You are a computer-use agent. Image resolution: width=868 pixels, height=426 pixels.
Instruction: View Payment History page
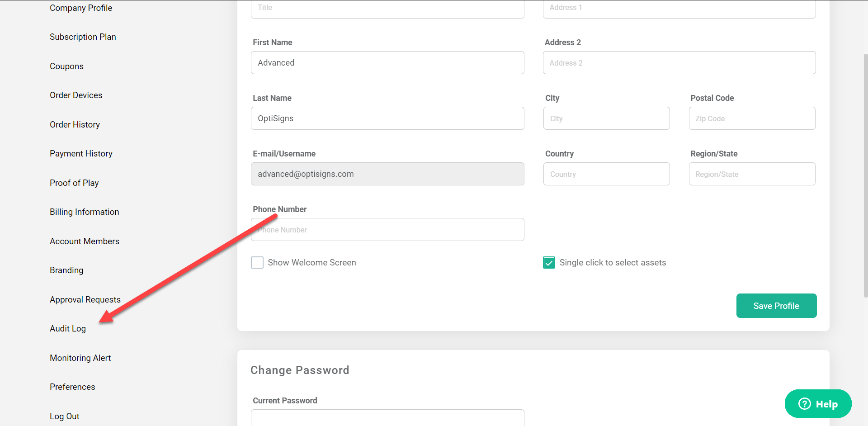click(81, 154)
